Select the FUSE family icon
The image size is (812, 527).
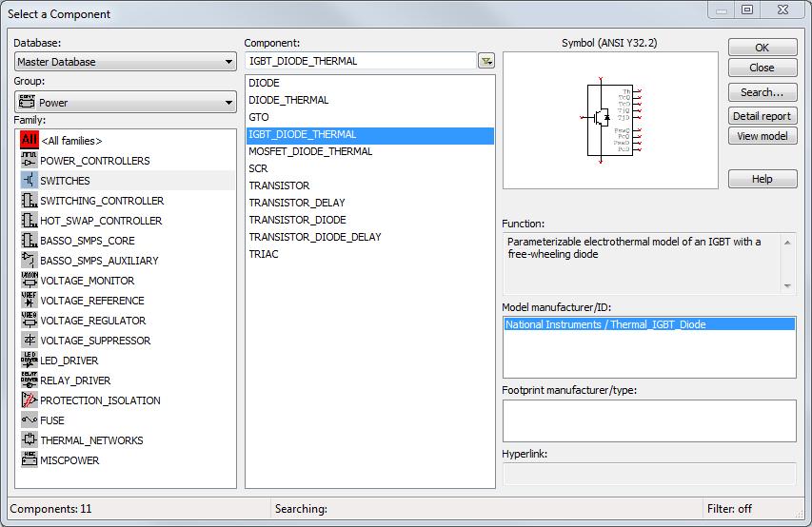29,420
